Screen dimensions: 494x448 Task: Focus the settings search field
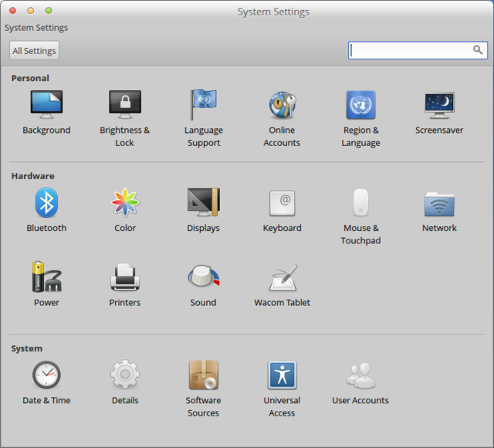coord(418,50)
